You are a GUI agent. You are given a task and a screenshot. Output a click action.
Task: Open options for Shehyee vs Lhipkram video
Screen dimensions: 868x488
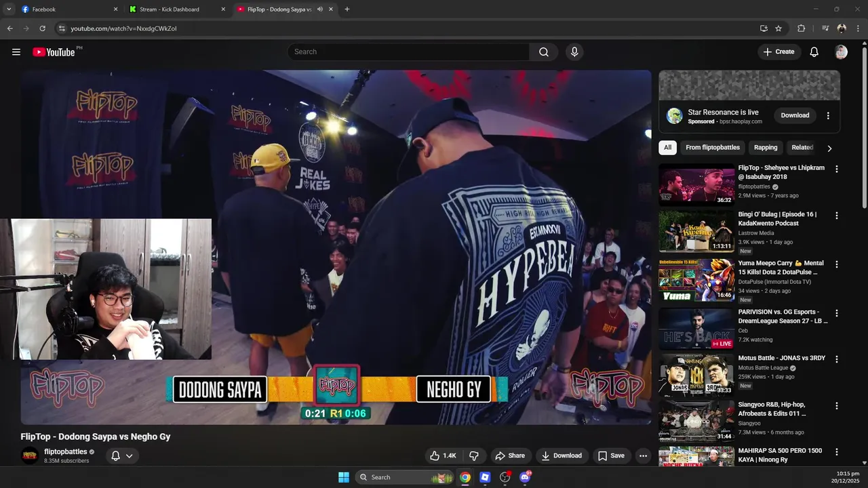(836, 169)
